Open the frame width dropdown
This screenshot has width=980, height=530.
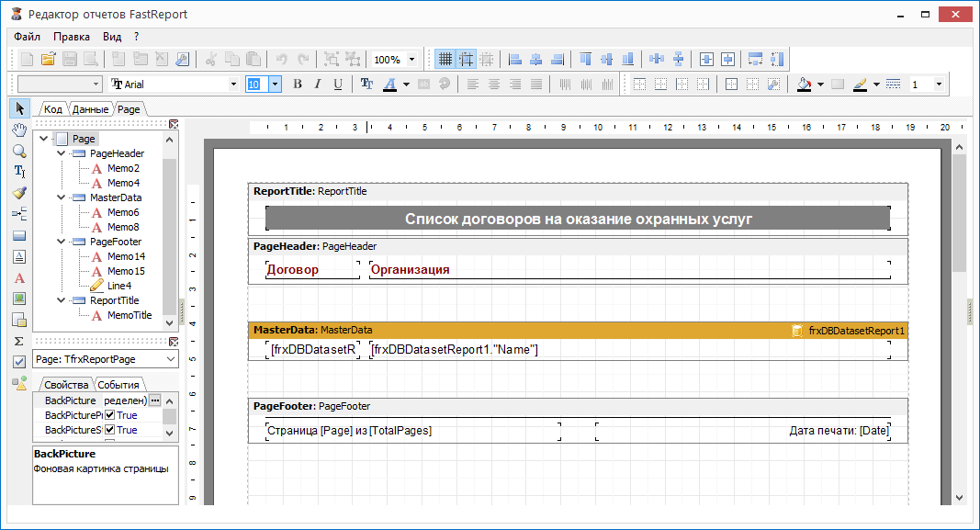point(939,84)
